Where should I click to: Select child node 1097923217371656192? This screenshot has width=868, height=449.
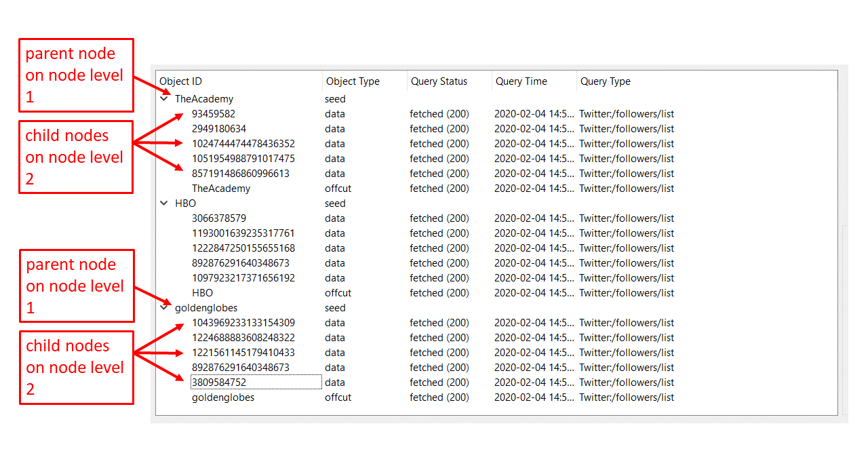click(x=243, y=278)
